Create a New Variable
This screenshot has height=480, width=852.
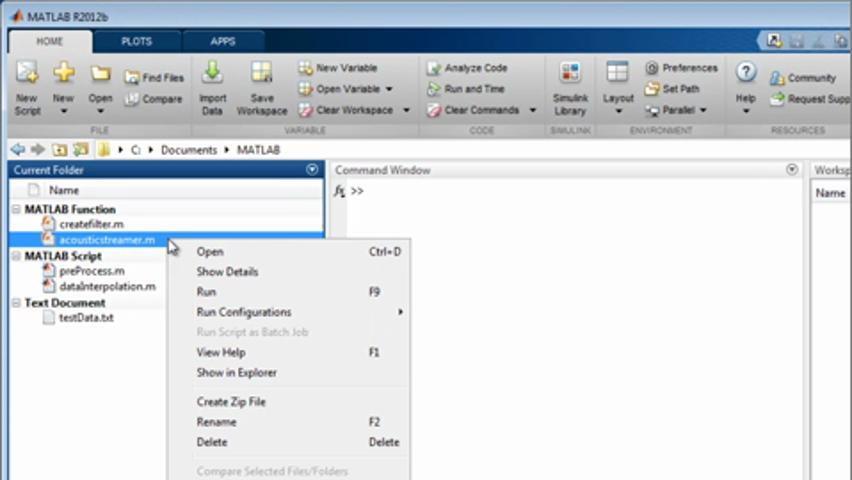338,68
